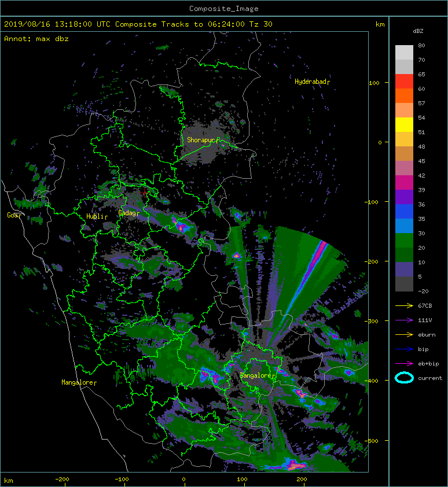
Task: Pick the green 20-30 dBZ swatch
Action: pyautogui.click(x=404, y=240)
